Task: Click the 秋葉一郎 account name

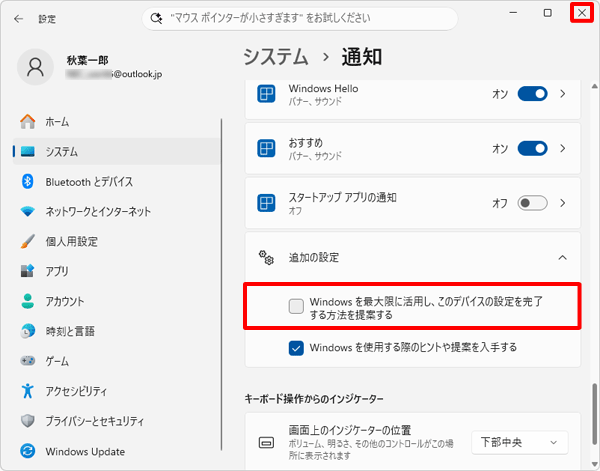Action: pyautogui.click(x=88, y=60)
